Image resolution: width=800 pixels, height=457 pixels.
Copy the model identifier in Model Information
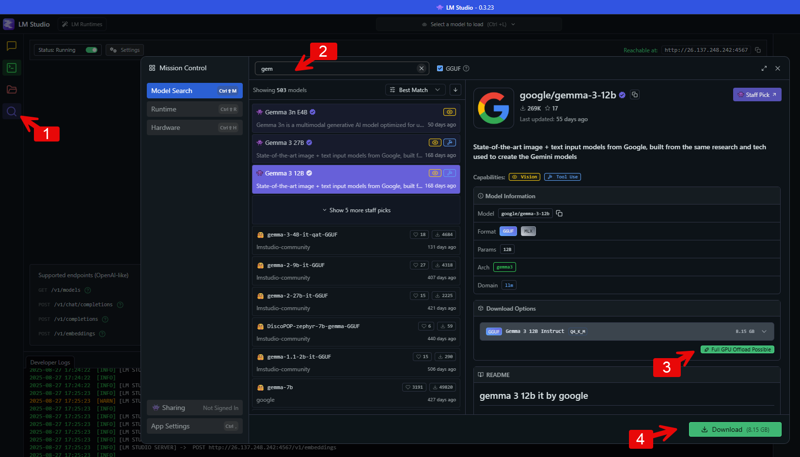(559, 213)
